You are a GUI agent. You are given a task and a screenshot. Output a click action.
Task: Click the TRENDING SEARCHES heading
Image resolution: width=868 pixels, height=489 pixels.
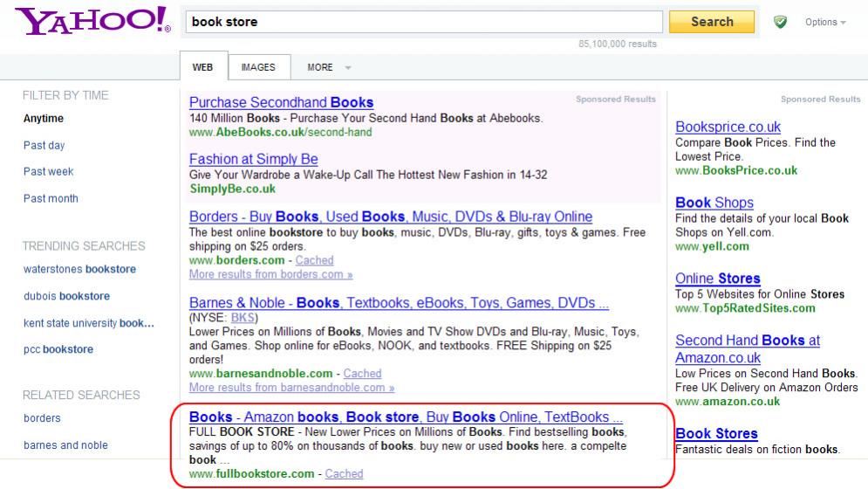(84, 246)
